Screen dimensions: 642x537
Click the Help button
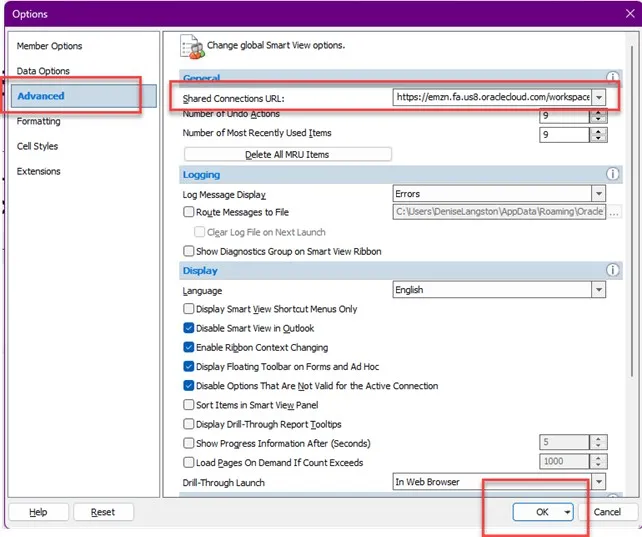(x=38, y=512)
